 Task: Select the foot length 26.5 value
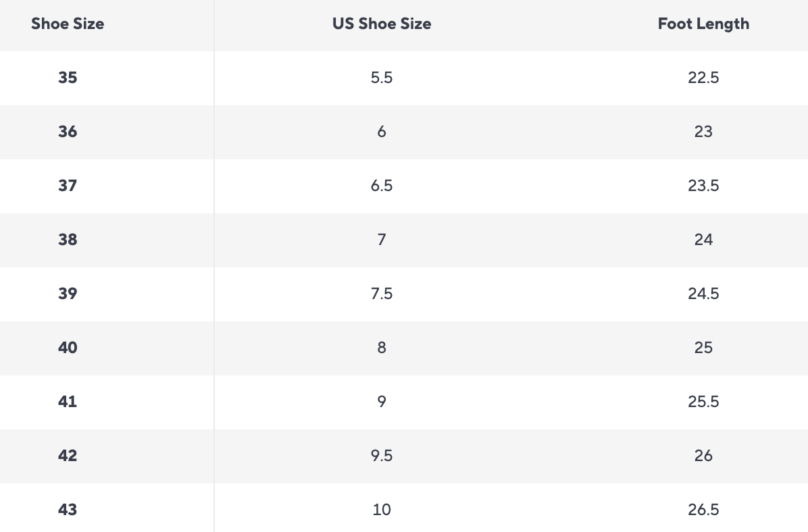pyautogui.click(x=703, y=510)
